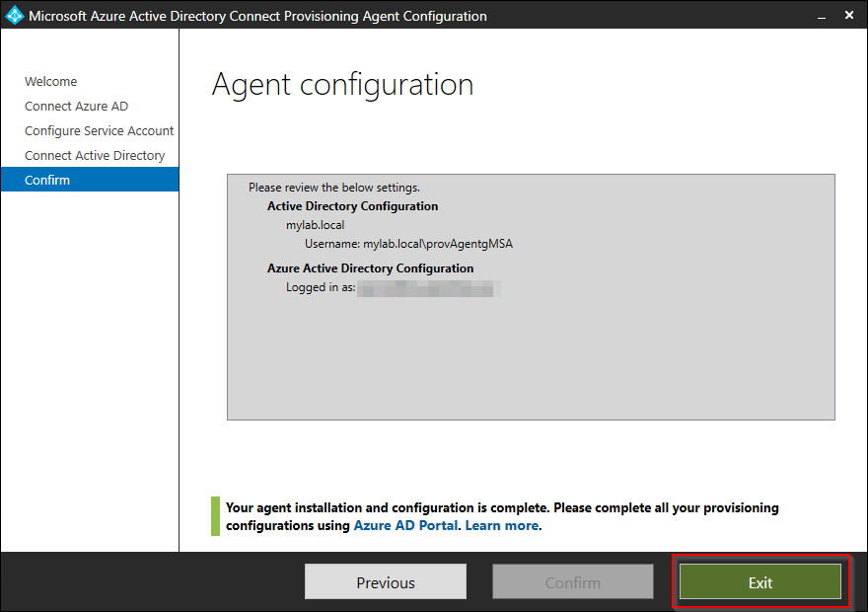The image size is (868, 612).
Task: Select Configure Service Account step
Action: (x=99, y=130)
